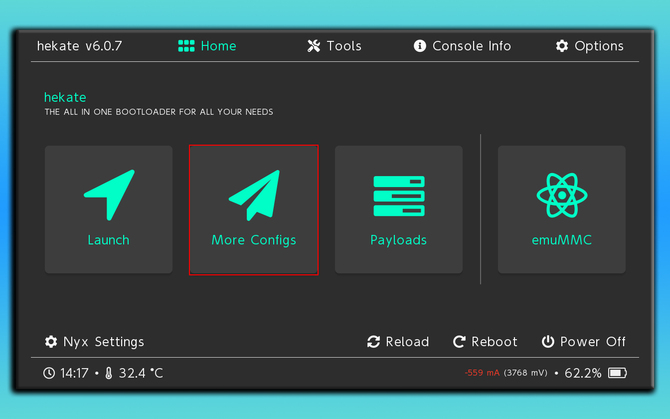The image size is (670, 419).
Task: Click the 'THE ALL IN ONE BOOTLOADER' tagline
Action: click(159, 112)
